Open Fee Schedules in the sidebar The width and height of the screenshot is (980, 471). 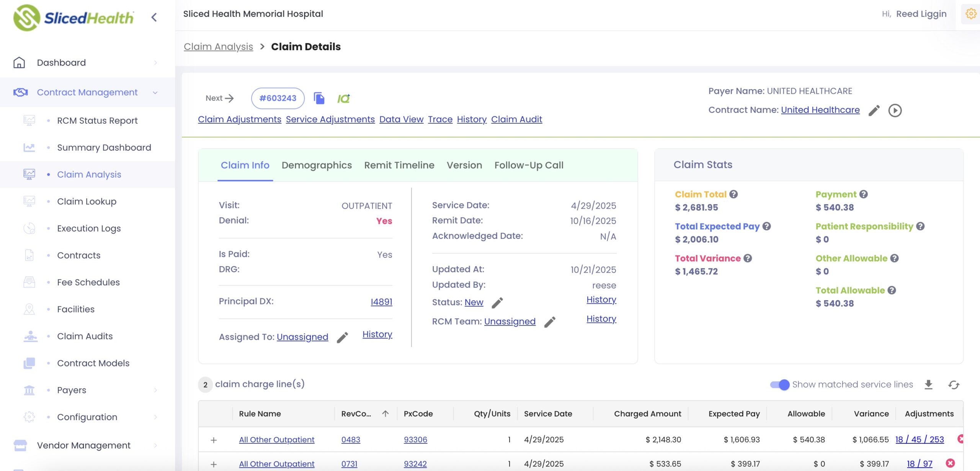tap(88, 282)
